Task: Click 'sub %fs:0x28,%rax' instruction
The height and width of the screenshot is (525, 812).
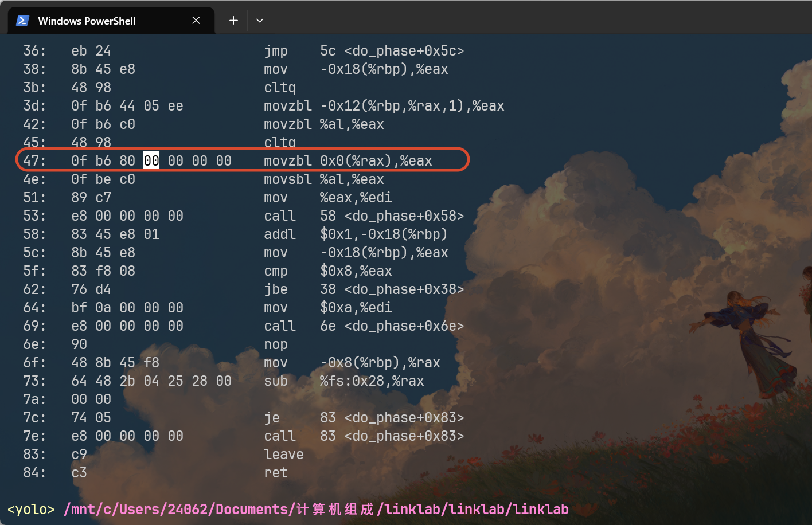Action: [x=344, y=381]
